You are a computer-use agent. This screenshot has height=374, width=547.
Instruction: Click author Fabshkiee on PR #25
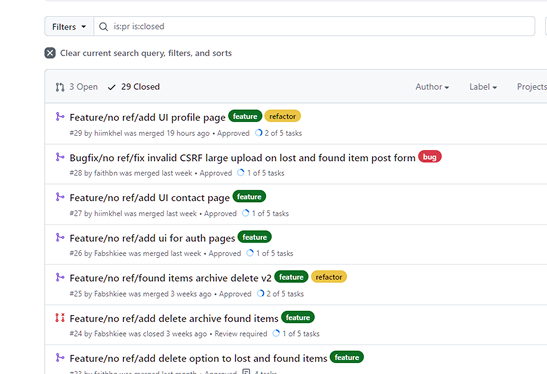tap(110, 294)
